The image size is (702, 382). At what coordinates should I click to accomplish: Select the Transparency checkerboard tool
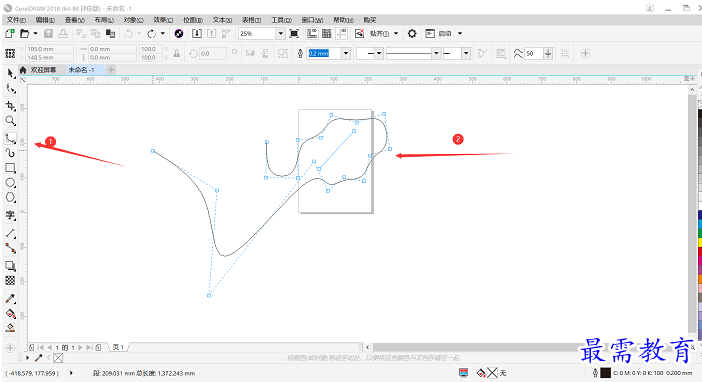[10, 281]
